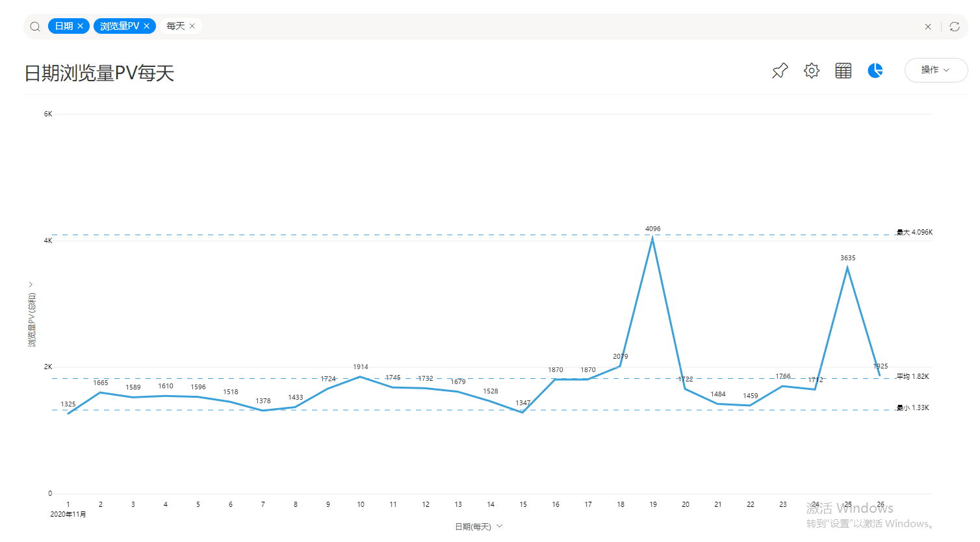Click the search magnifier icon
This screenshot has width=980, height=542.
tap(35, 27)
